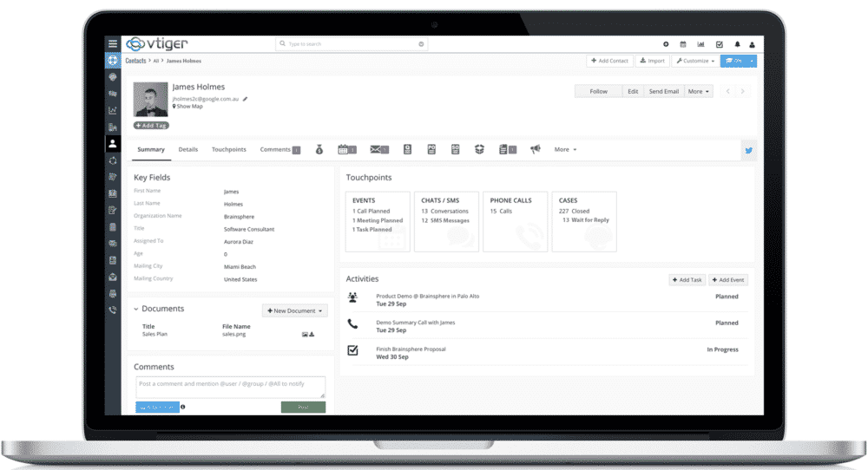Click the Show Map link
This screenshot has width=868, height=470.
pyautogui.click(x=188, y=107)
